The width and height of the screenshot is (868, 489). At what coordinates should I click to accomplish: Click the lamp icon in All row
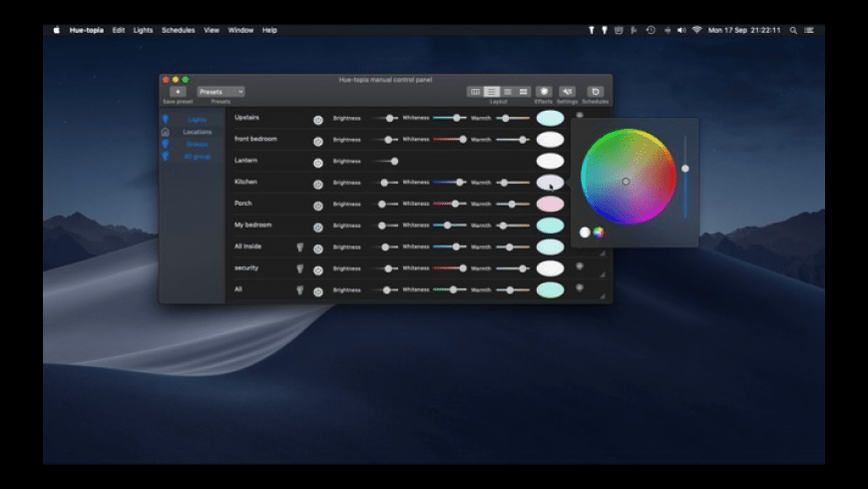point(300,289)
